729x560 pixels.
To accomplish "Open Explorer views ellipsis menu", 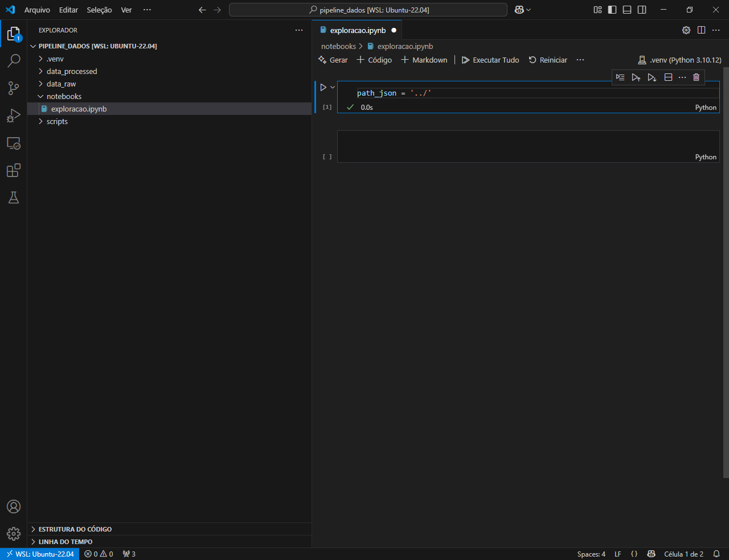I will (x=299, y=30).
